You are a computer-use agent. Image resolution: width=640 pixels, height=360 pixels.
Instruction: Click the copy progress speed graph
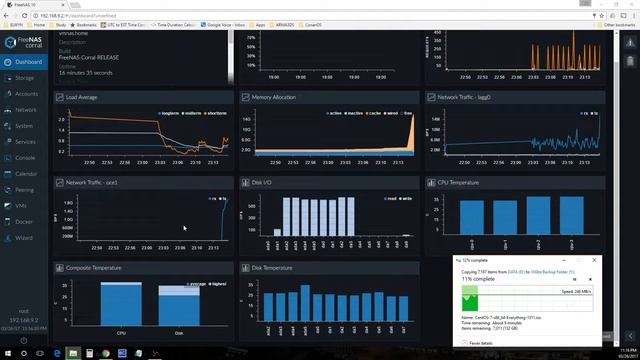(527, 298)
